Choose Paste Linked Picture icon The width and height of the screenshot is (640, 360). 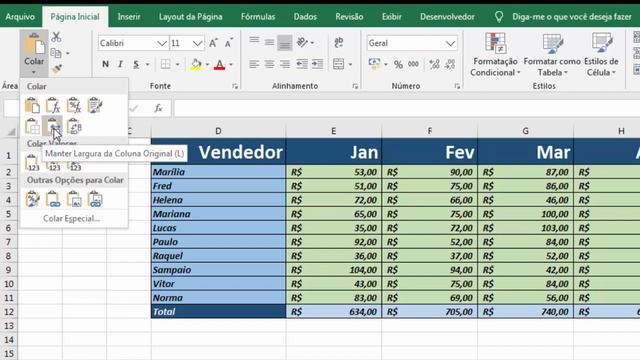pos(95,199)
